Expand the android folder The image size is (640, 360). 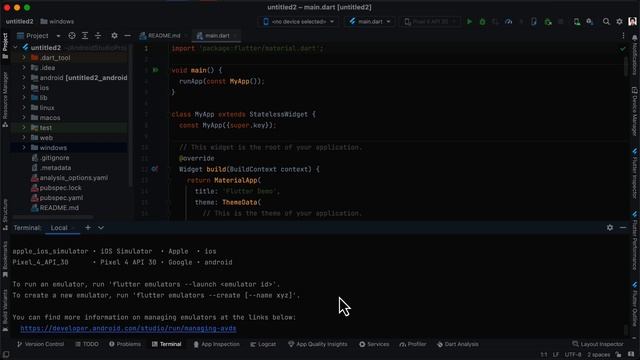point(24,78)
